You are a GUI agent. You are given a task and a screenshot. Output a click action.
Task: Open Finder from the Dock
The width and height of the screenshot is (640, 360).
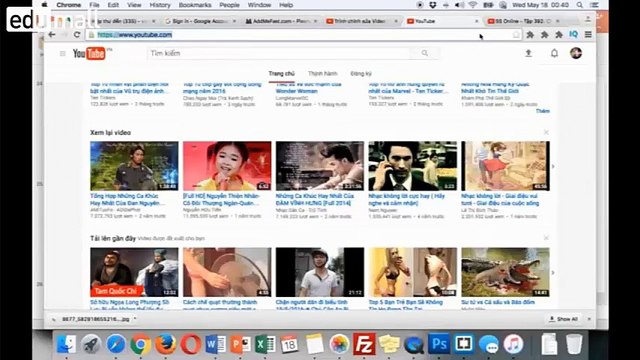point(66,344)
